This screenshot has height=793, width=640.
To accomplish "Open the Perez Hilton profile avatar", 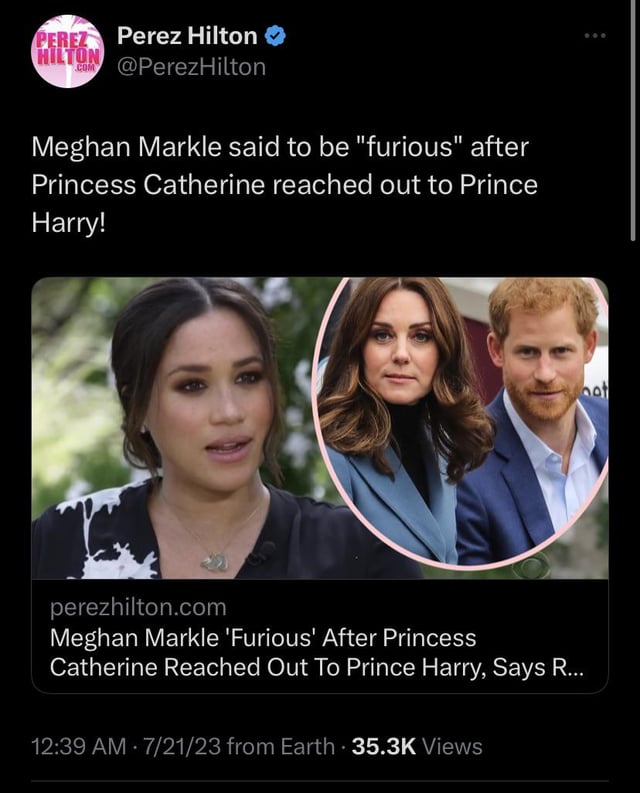I will 68,51.
